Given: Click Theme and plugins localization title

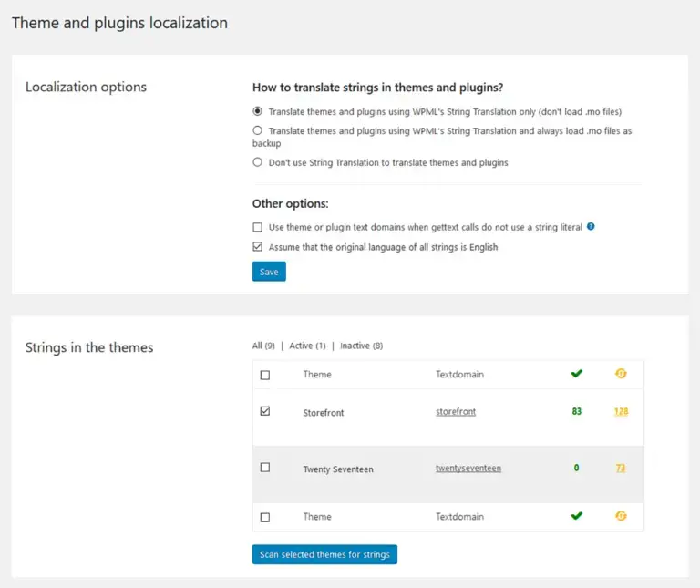Looking at the screenshot, I should click(119, 23).
